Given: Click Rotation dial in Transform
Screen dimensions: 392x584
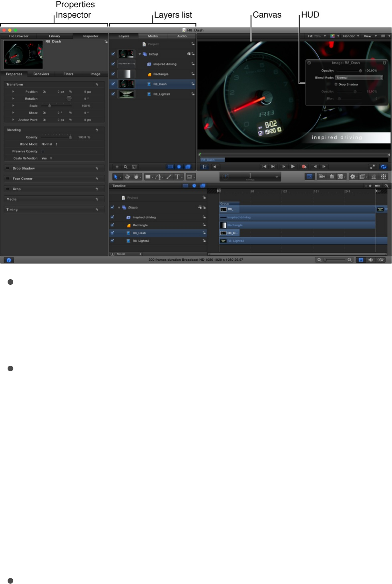Looking at the screenshot, I should point(69,99).
